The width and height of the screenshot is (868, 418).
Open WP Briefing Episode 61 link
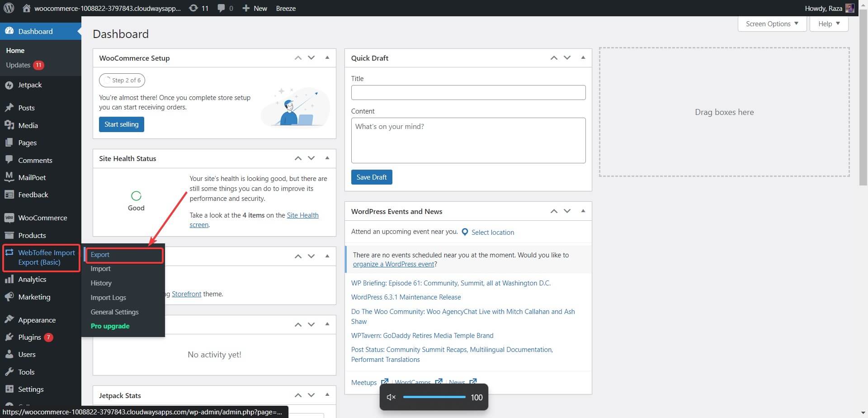tap(451, 283)
